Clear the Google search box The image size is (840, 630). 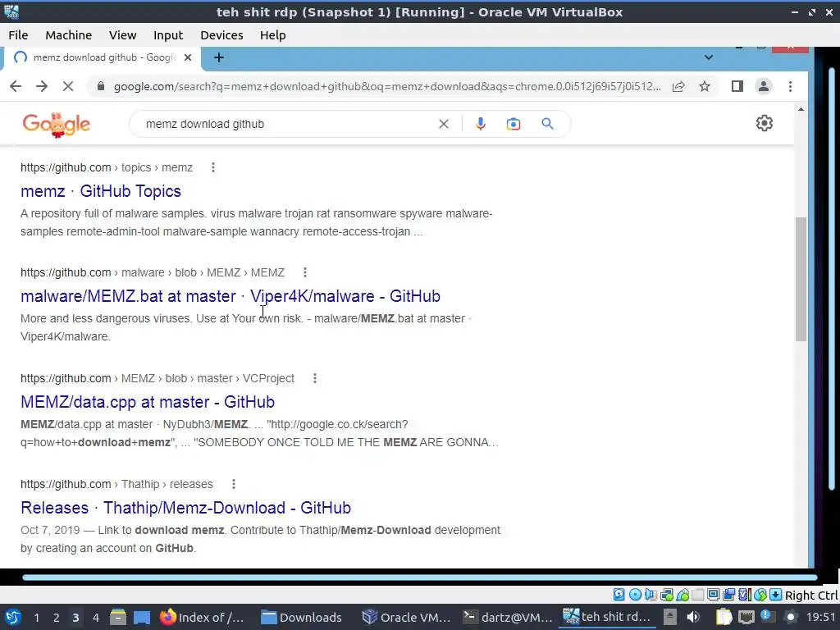coord(444,124)
